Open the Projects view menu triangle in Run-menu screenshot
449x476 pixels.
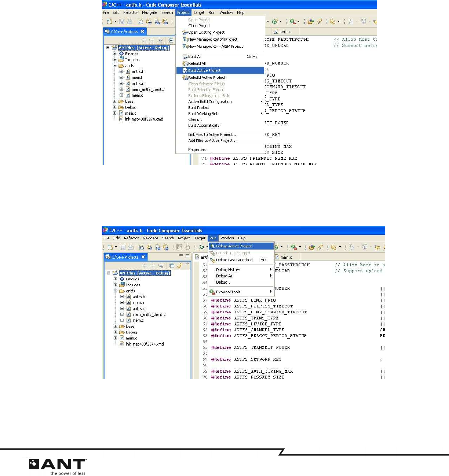click(187, 264)
